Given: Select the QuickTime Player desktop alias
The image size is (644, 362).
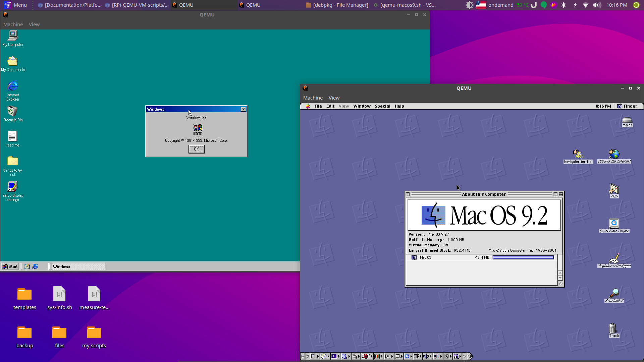Looking at the screenshot, I should click(614, 223).
